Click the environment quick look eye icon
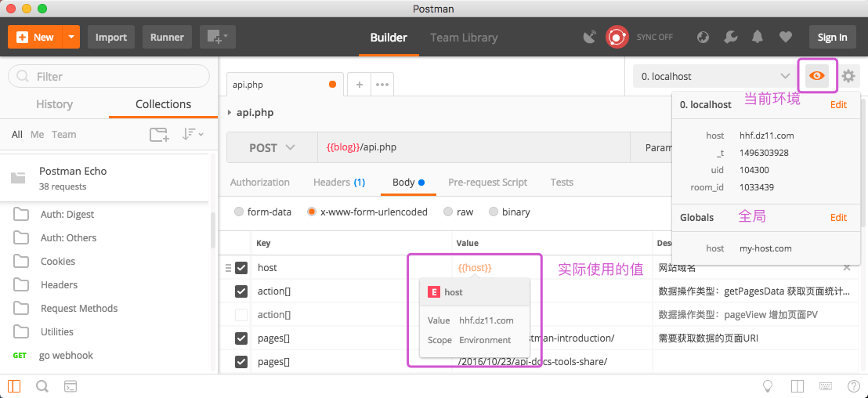Image resolution: width=868 pixels, height=398 pixels. click(x=817, y=76)
